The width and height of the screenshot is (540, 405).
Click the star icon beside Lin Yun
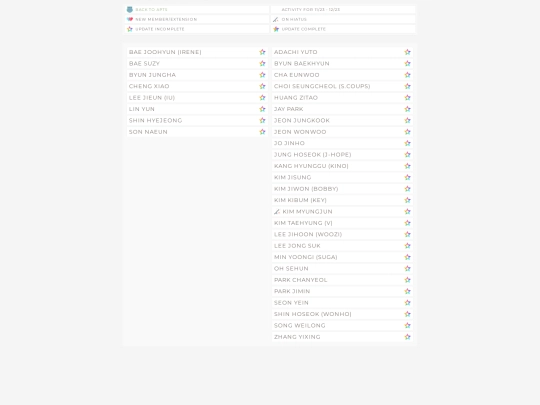(262, 109)
